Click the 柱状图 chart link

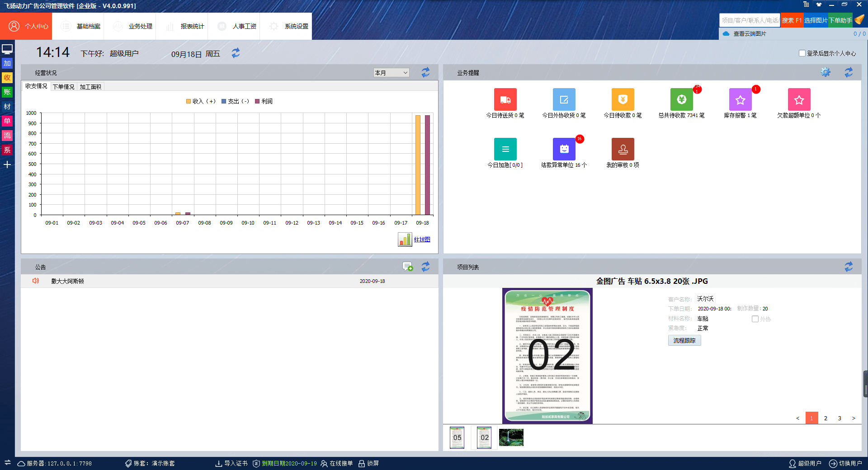[422, 240]
